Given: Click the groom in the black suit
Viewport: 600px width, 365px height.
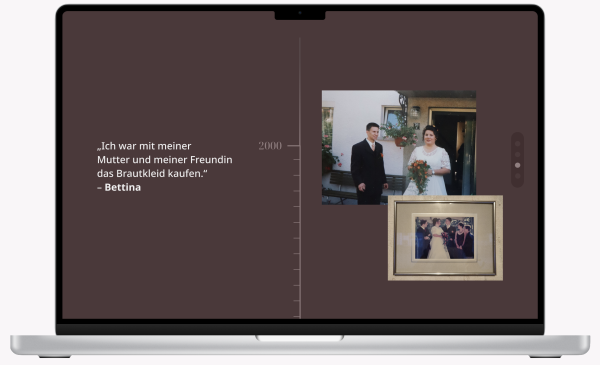Looking at the screenshot, I should [368, 164].
